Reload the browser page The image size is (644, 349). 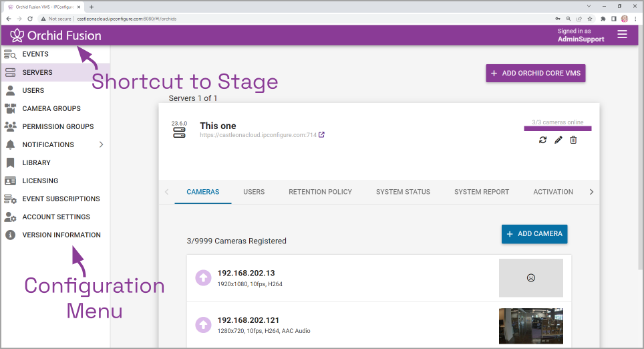click(30, 19)
